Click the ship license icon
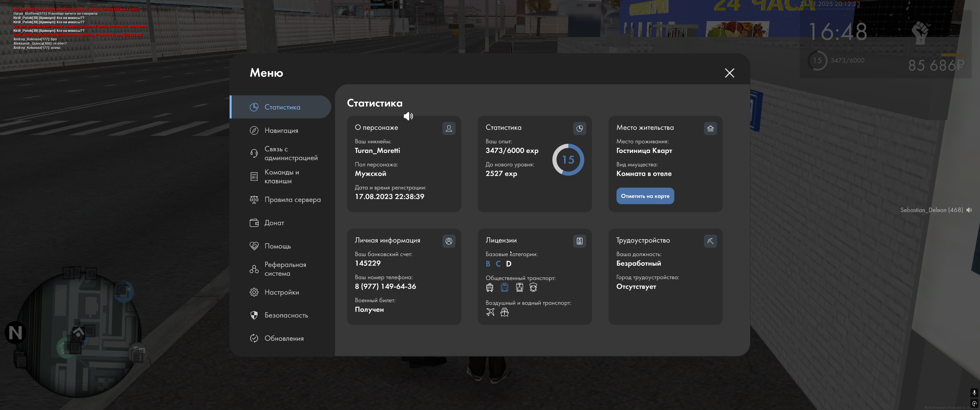Screen dimensions: 980x410 (505, 312)
